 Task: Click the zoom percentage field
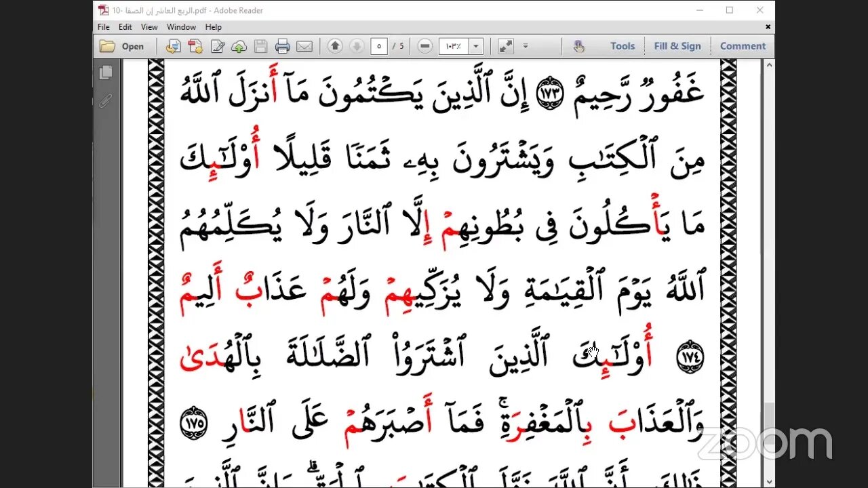pyautogui.click(x=454, y=46)
